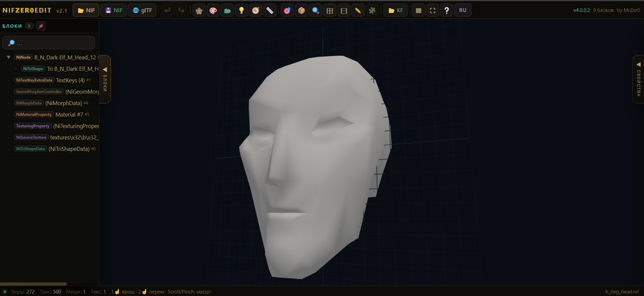Collapse the NiNode B_N_Dark Elf_M_Head tree node
644x296 pixels.
(8, 57)
